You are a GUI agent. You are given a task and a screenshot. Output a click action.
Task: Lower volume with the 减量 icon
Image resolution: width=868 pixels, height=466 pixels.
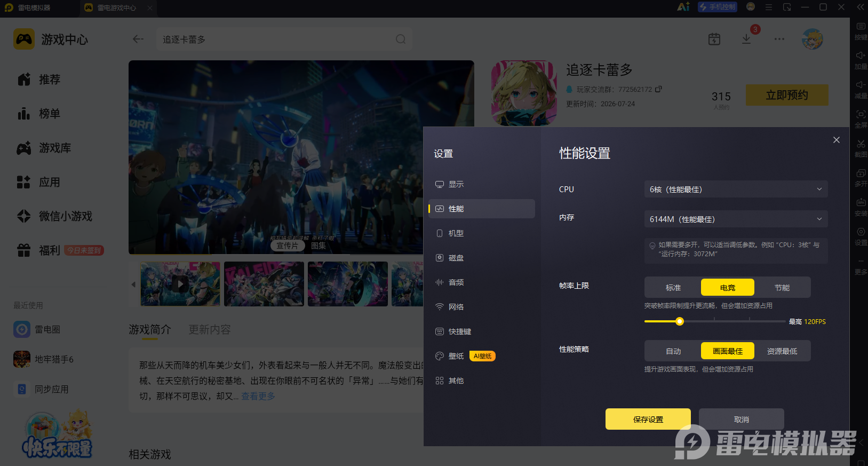click(x=861, y=89)
